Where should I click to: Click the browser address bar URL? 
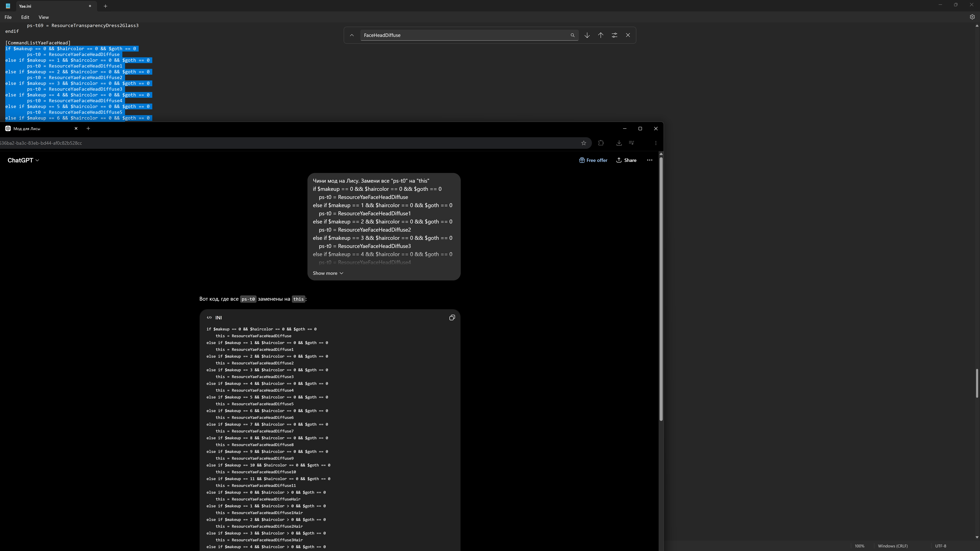coord(41,143)
